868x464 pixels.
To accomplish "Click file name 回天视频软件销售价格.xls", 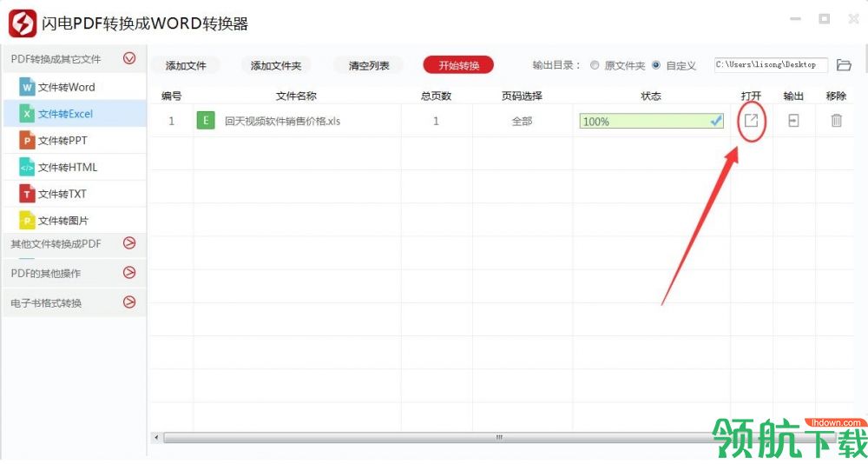I will (x=282, y=121).
